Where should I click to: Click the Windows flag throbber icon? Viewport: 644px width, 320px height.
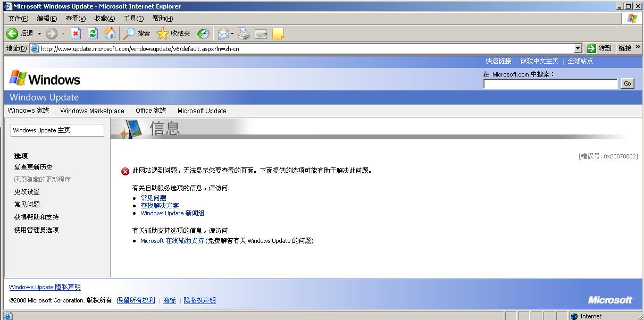632,19
